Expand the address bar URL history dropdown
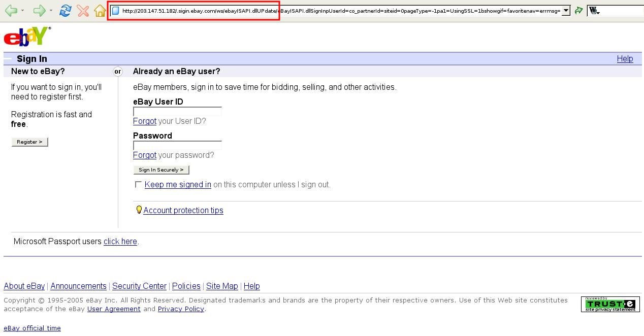This screenshot has height=336, width=644. [566, 11]
